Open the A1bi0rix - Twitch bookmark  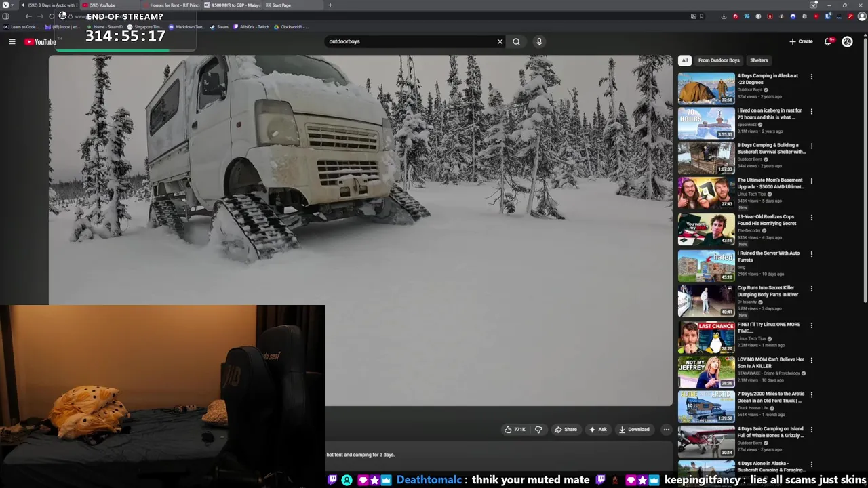click(251, 27)
